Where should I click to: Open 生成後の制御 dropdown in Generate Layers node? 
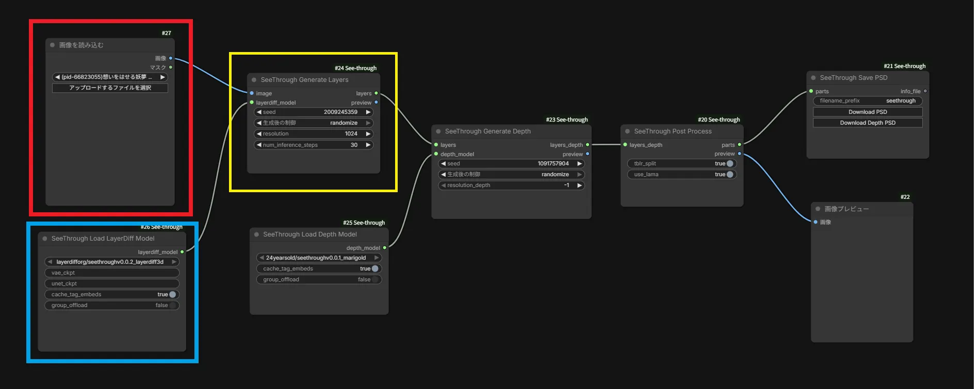(313, 123)
